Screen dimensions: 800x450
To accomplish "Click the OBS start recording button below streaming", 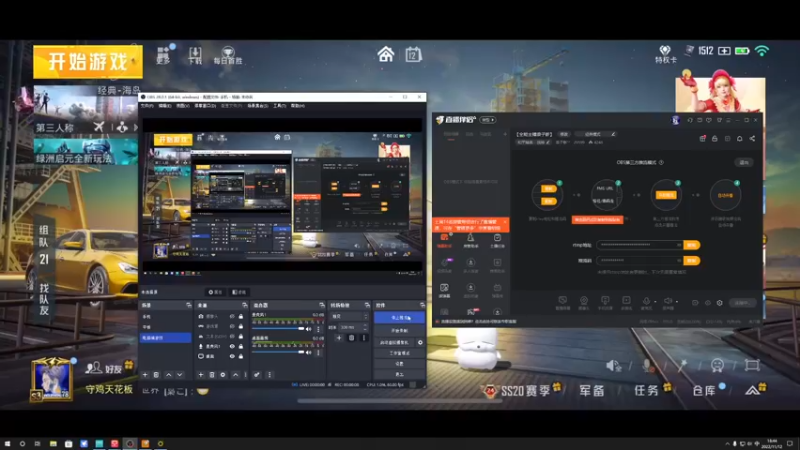I will 400,331.
